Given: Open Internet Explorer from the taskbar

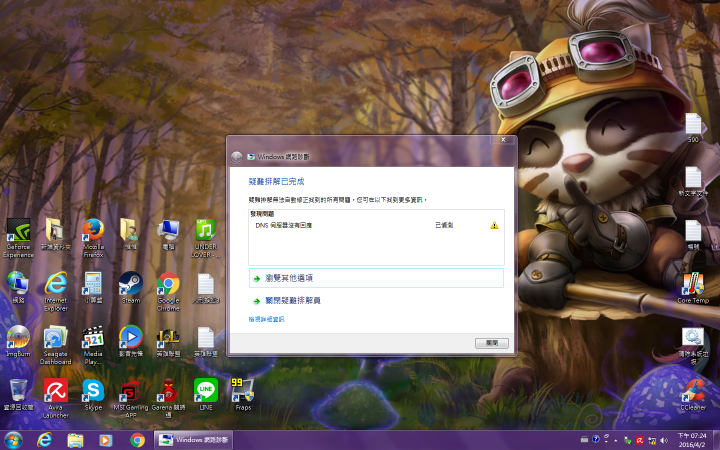Looking at the screenshot, I should [44, 440].
